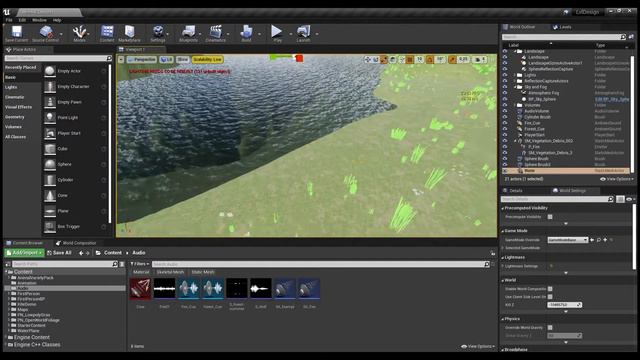Select Cone in the Place Actors list

point(76,195)
